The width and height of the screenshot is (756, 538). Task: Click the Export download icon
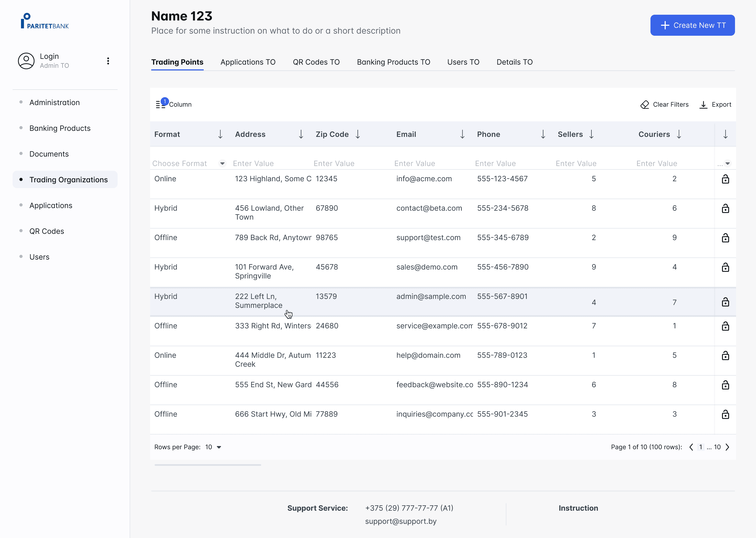coord(703,105)
